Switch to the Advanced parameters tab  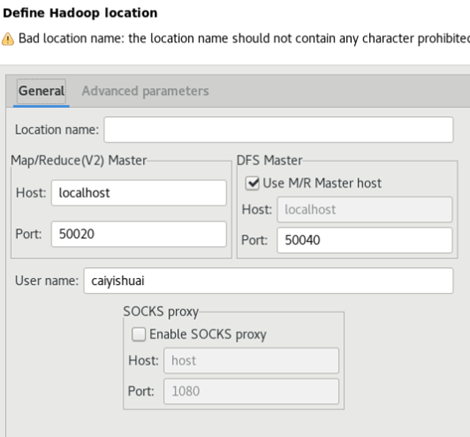pos(145,91)
